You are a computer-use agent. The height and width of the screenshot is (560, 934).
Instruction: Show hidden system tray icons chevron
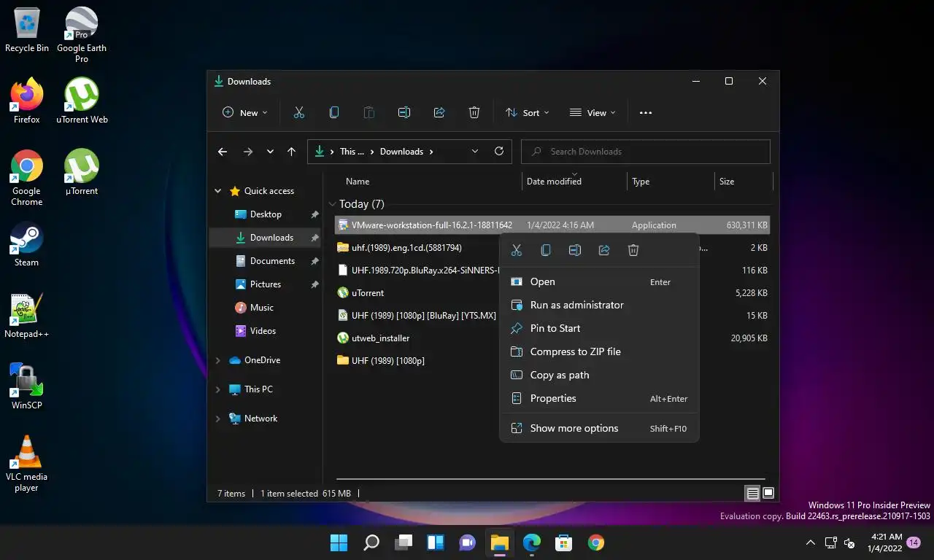pyautogui.click(x=810, y=542)
